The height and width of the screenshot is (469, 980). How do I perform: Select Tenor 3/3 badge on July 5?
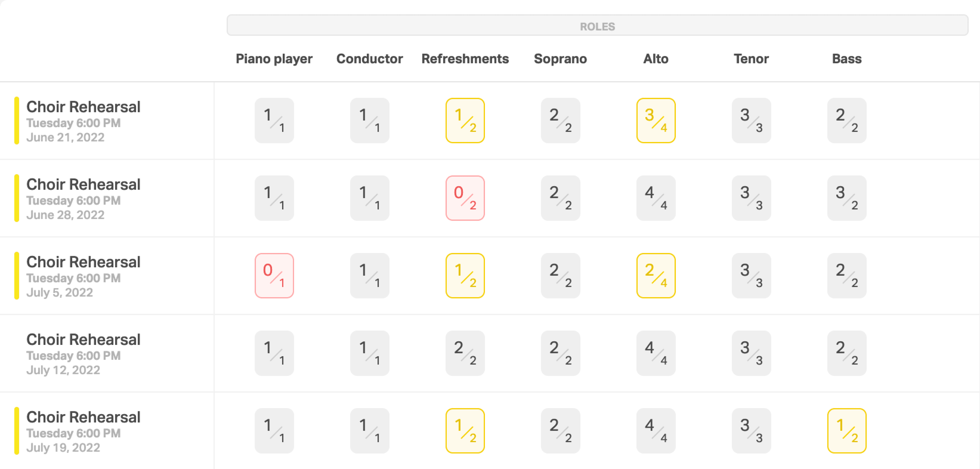tap(751, 276)
